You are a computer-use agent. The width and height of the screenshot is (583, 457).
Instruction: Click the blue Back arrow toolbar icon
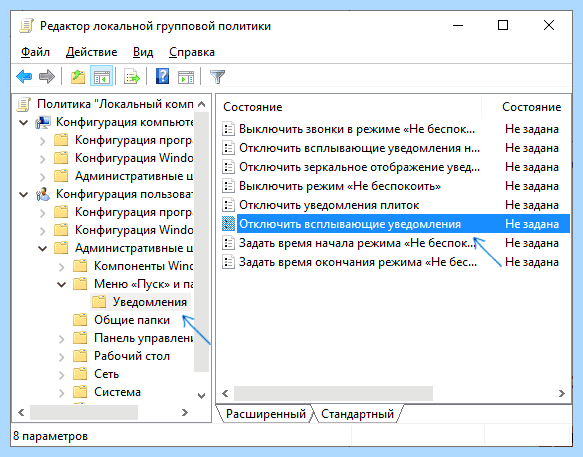[x=24, y=77]
